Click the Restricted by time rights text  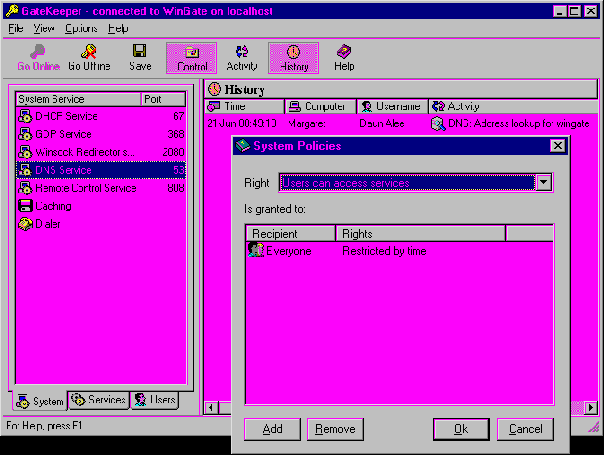[x=384, y=251]
